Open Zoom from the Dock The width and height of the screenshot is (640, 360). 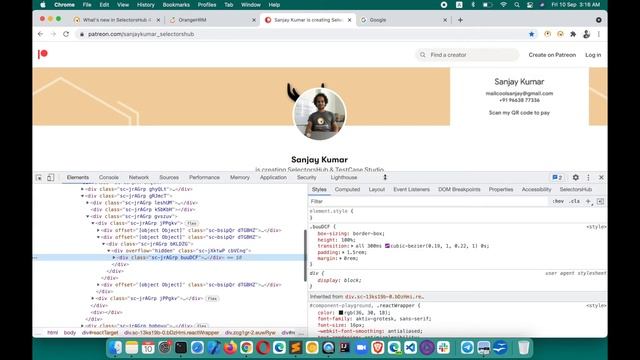(361, 348)
